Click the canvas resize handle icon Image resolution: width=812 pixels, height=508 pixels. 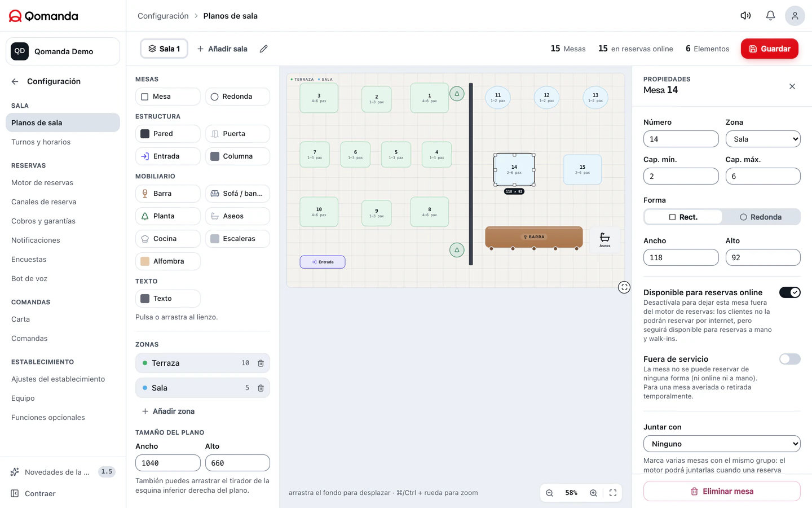pos(624,287)
